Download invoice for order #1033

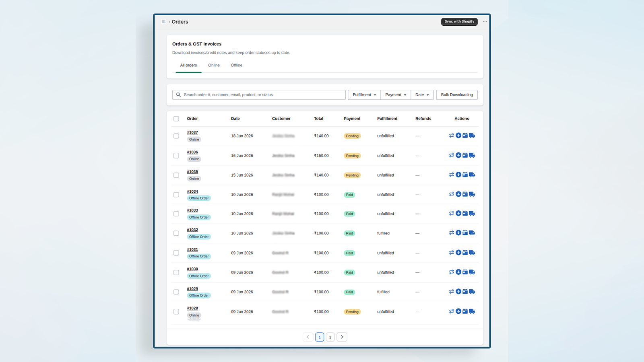pos(458,213)
